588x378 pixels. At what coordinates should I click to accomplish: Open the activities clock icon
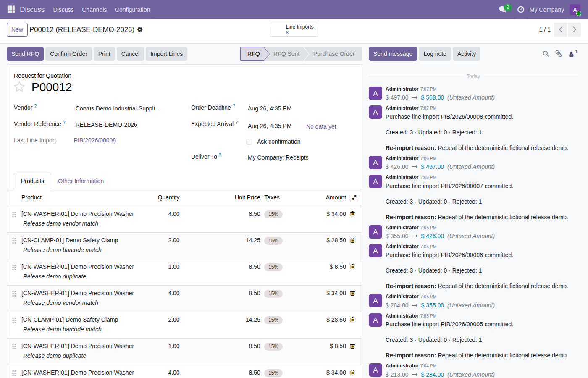click(x=521, y=9)
